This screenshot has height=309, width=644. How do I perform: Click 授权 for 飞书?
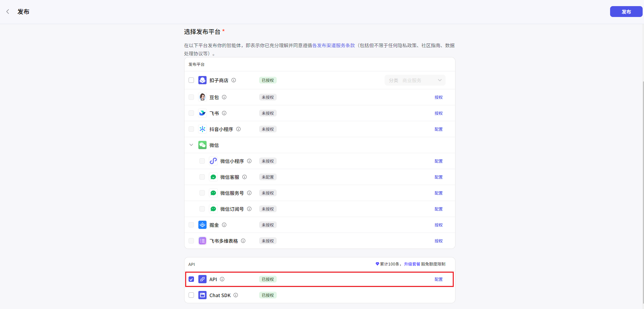coord(438,113)
